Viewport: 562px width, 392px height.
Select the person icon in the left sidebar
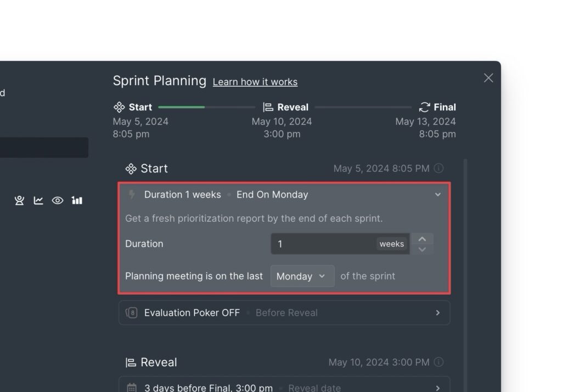click(19, 200)
